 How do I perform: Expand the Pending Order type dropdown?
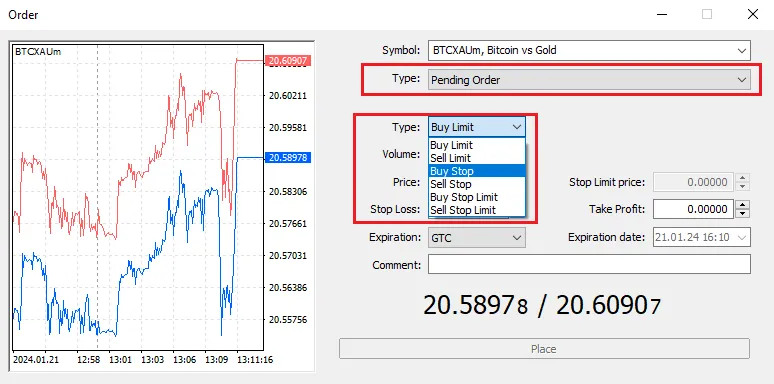(x=589, y=79)
